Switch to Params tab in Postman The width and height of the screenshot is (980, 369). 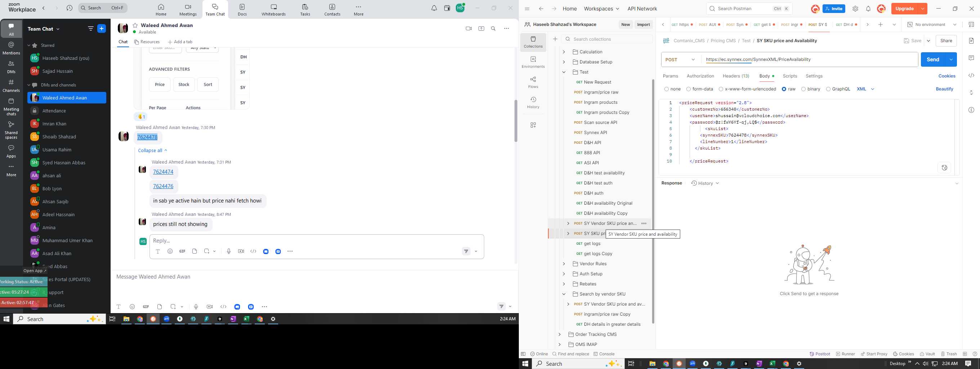click(x=670, y=76)
